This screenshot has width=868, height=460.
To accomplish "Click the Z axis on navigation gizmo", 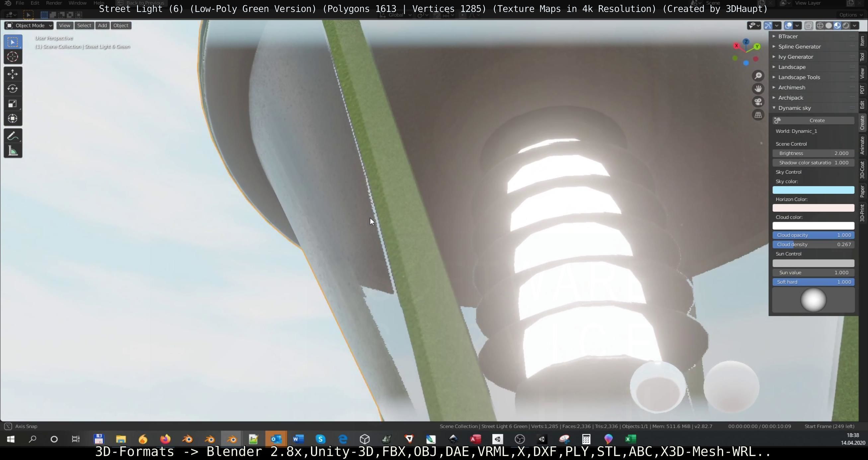I will (746, 42).
